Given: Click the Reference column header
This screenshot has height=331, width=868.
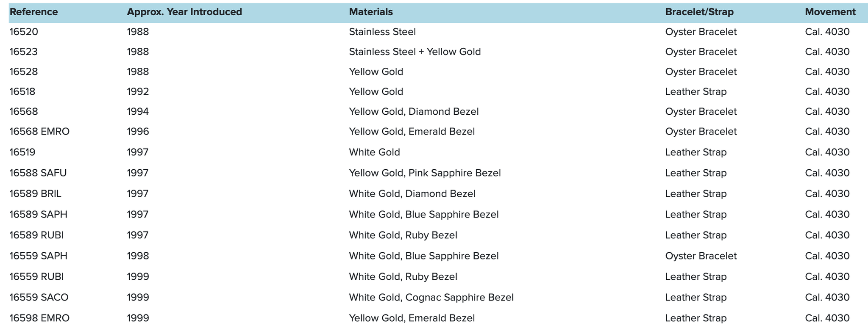Looking at the screenshot, I should click(34, 12).
